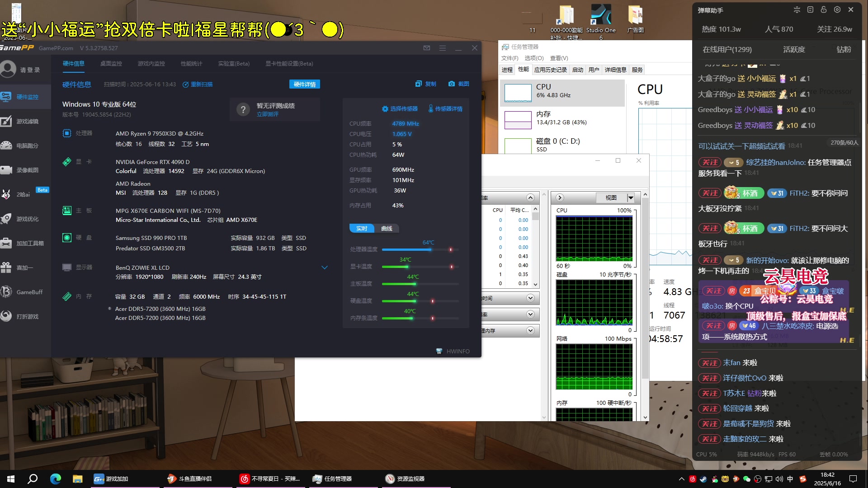The width and height of the screenshot is (868, 488).
Task: Open the 2哈ai Beta sidebar item
Action: click(x=25, y=194)
